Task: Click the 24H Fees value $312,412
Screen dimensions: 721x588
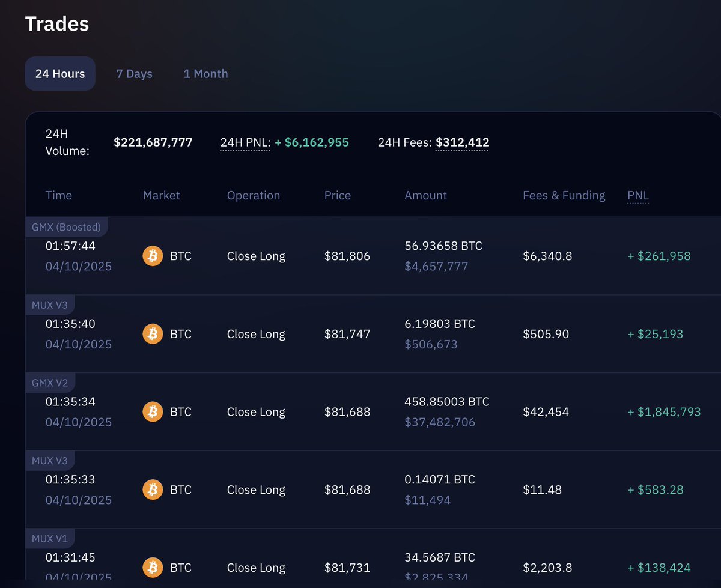Action: 462,143
